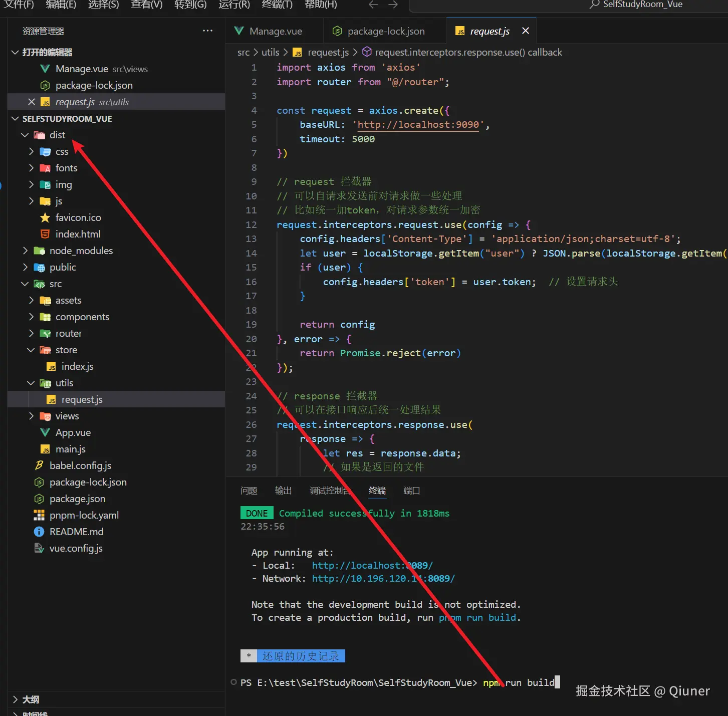Open package.json in the file tree
The image size is (728, 716).
(77, 499)
